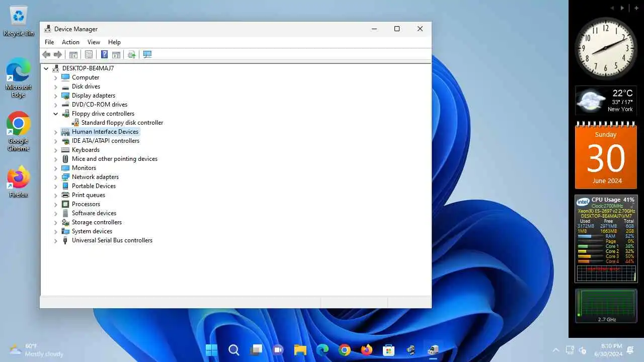Select the Disk drives category icon

pyautogui.click(x=65, y=86)
